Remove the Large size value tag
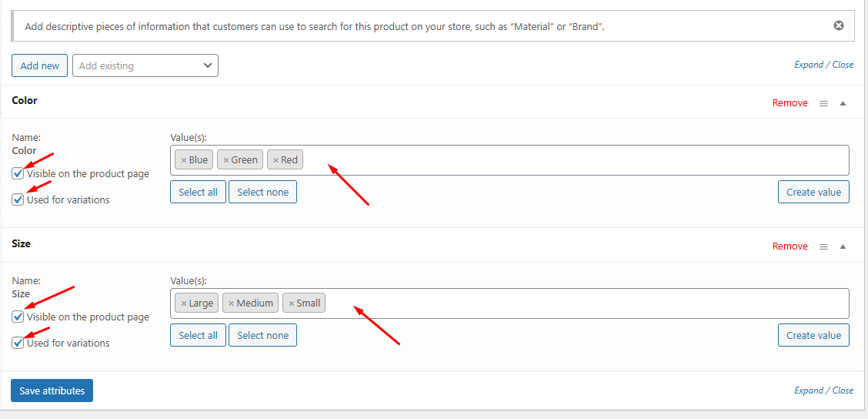Screen dimensions: 868x419 [x=184, y=303]
